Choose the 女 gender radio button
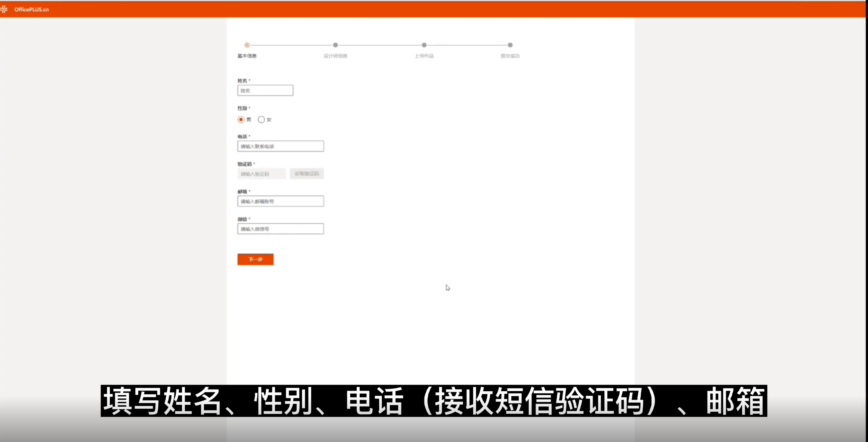 (261, 119)
